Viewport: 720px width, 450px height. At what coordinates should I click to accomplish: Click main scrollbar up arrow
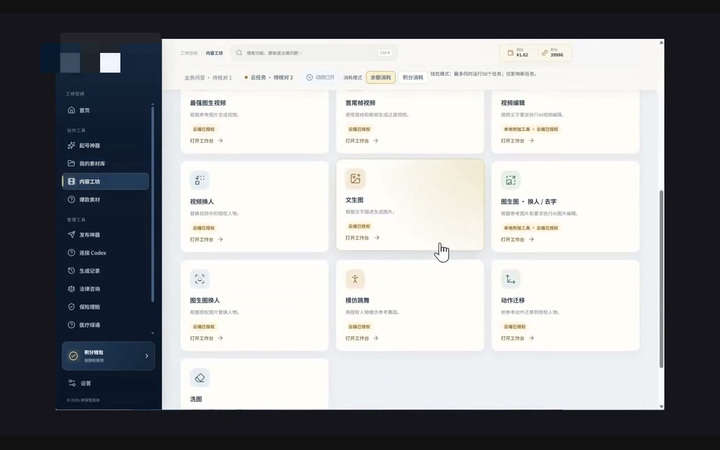click(x=661, y=42)
